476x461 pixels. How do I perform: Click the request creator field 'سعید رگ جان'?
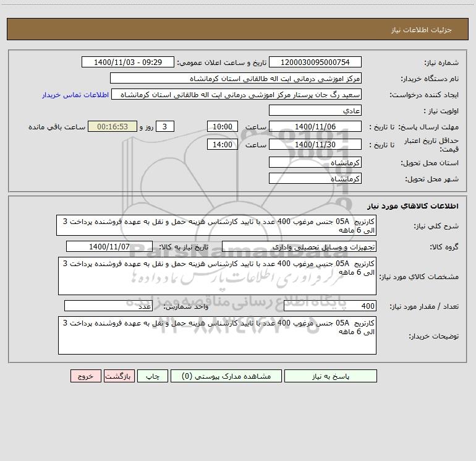[237, 94]
